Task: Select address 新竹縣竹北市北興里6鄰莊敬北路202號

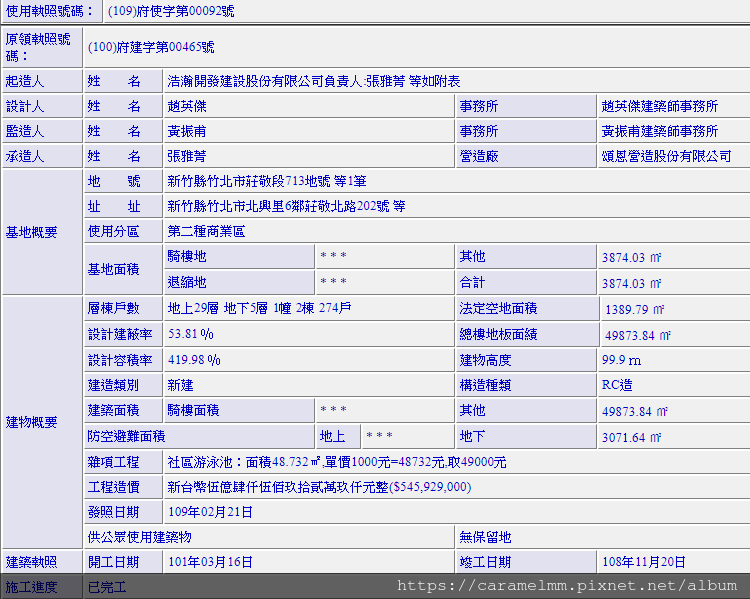Action: click(x=278, y=206)
